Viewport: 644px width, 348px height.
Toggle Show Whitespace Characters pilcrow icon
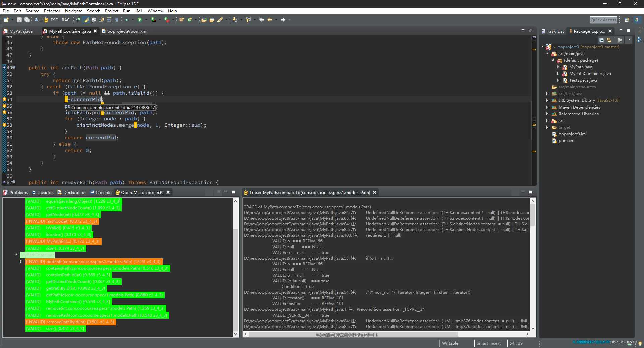(x=117, y=20)
